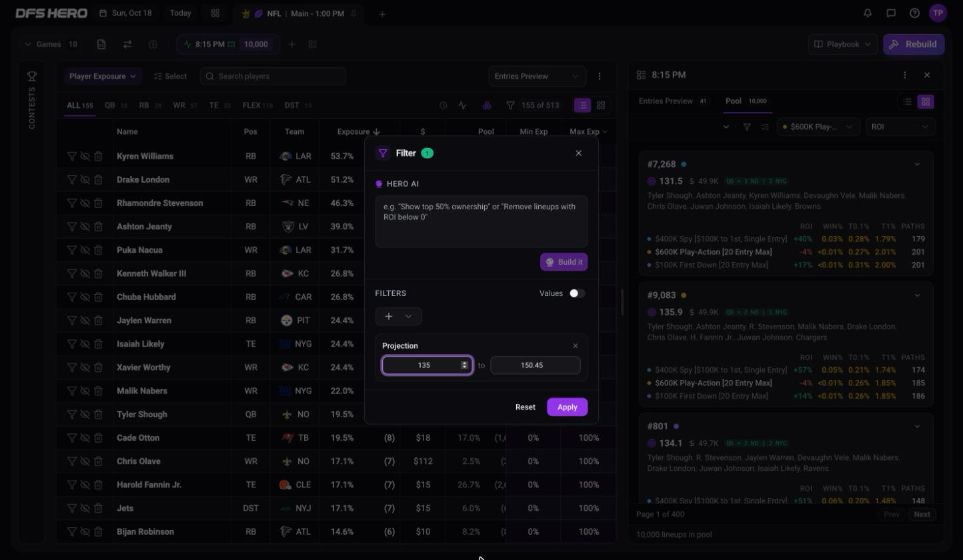Screen dimensions: 963x560
Task: Click the activity pulse icon above the table
Action: tap(462, 105)
